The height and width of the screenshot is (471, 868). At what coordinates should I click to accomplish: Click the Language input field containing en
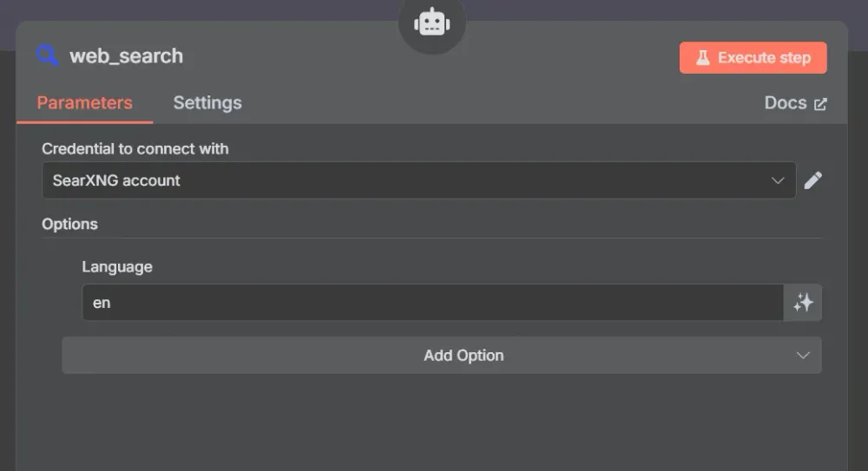[432, 303]
